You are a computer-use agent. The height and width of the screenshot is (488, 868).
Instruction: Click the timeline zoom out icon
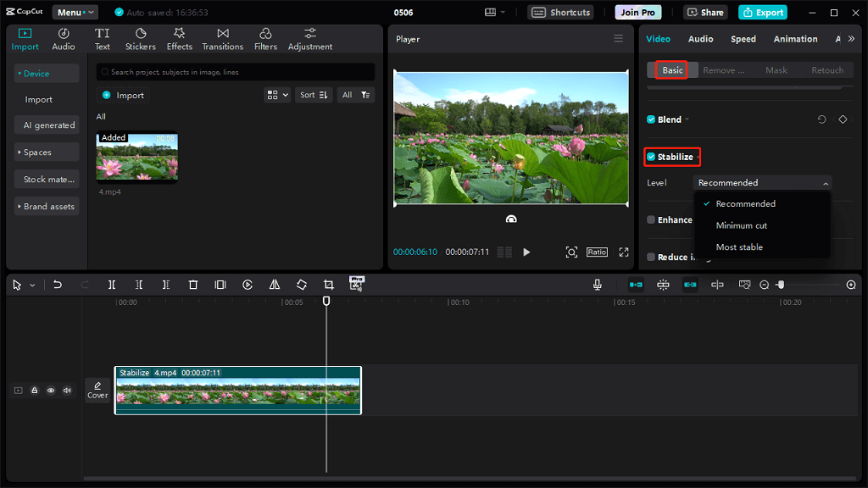click(x=765, y=285)
